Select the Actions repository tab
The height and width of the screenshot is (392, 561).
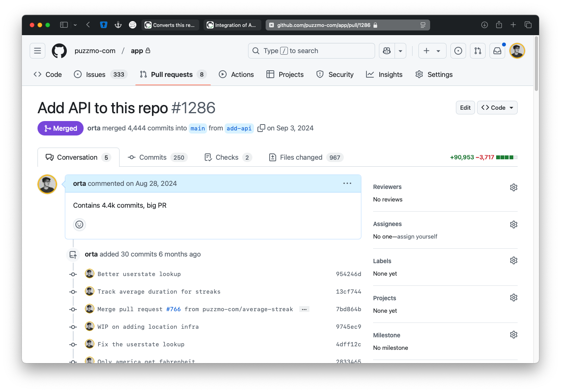click(236, 74)
